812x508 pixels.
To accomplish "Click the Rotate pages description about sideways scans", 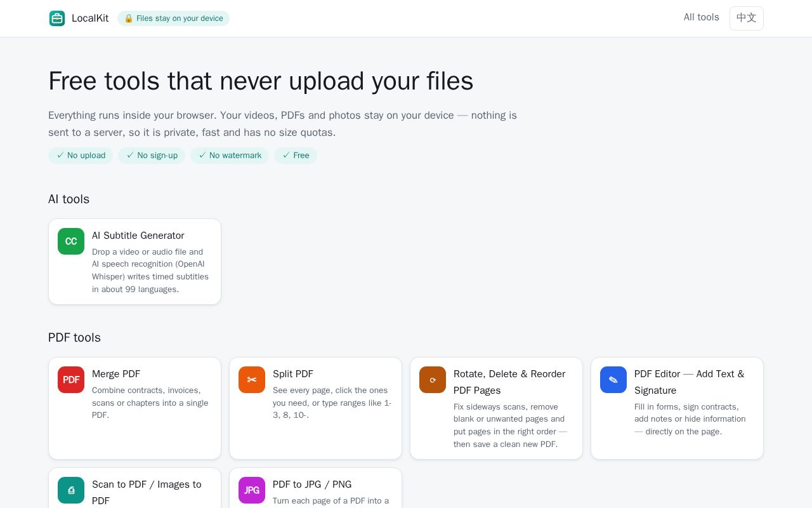I will point(511,425).
